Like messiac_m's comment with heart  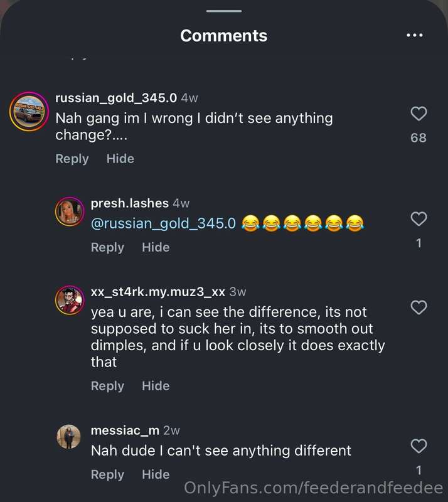click(x=419, y=446)
